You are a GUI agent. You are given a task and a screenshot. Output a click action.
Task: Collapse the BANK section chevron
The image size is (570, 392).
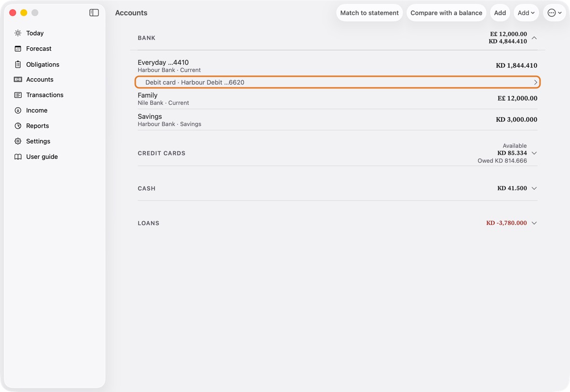click(534, 38)
